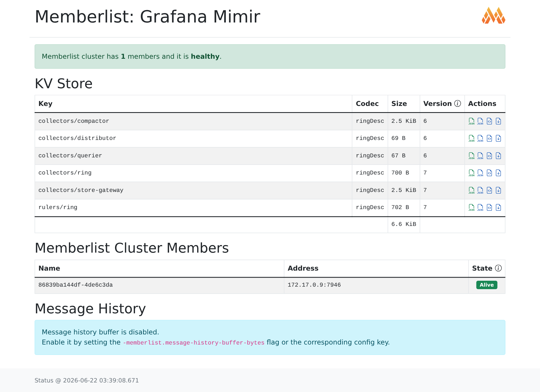Open green JSON icon for collectors/compactor

471,121
